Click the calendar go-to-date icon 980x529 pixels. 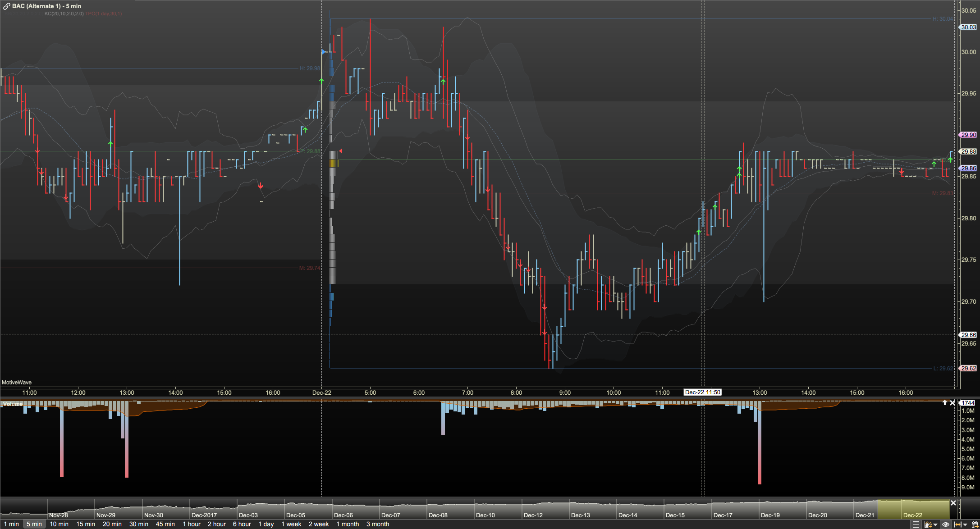[975, 524]
